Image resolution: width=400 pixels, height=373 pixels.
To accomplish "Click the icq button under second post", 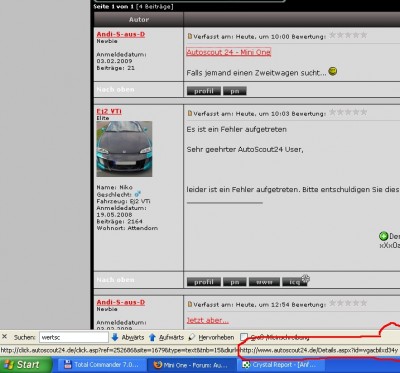I will (294, 282).
